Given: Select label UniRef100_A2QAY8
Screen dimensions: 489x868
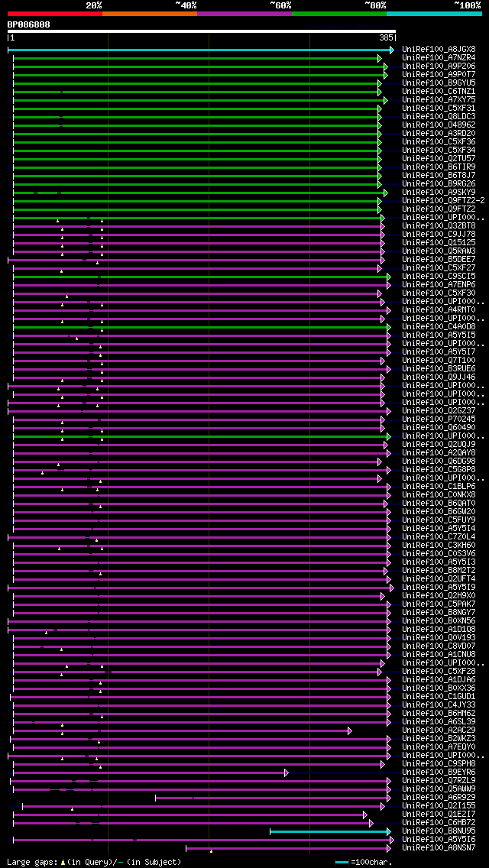Looking at the screenshot, I should pos(439,453).
